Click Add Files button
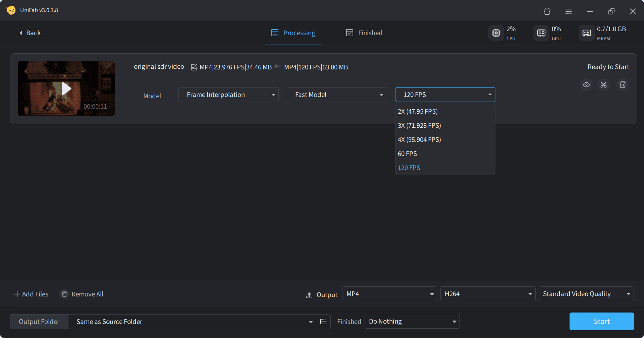Screen dimensions: 644x338 click(31, 294)
